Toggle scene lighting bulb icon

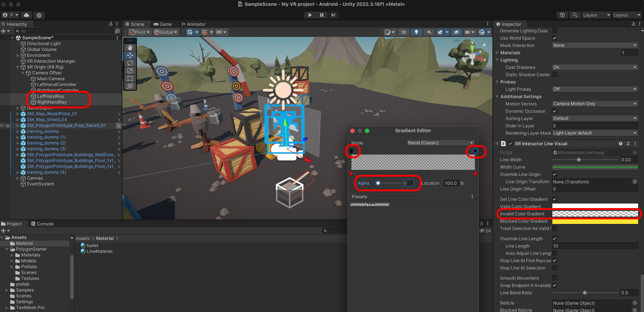(x=416, y=32)
